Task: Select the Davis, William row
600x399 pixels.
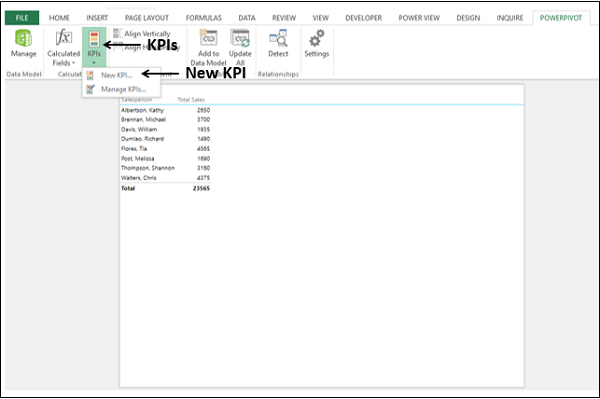Action: pos(165,129)
